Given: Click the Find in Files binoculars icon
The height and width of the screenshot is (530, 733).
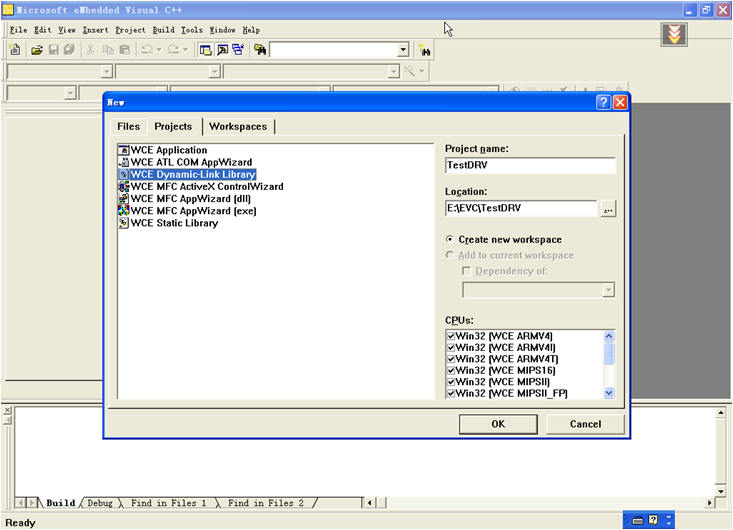Looking at the screenshot, I should pyautogui.click(x=260, y=49).
